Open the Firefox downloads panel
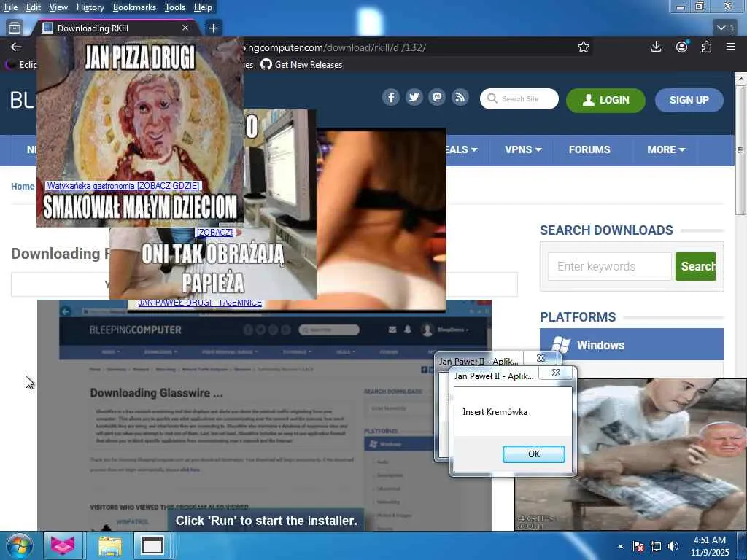This screenshot has width=747, height=560. (656, 47)
